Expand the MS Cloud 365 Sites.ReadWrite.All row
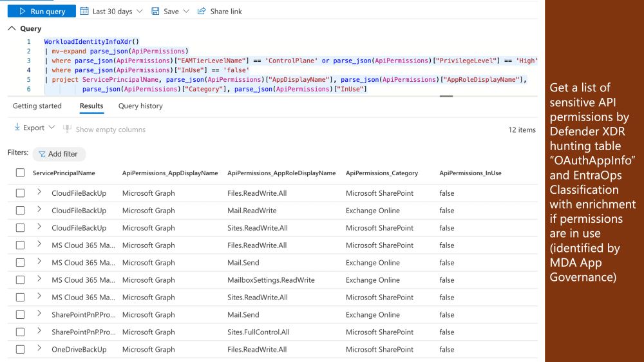Viewport: 644px width, 362px height. click(39, 296)
